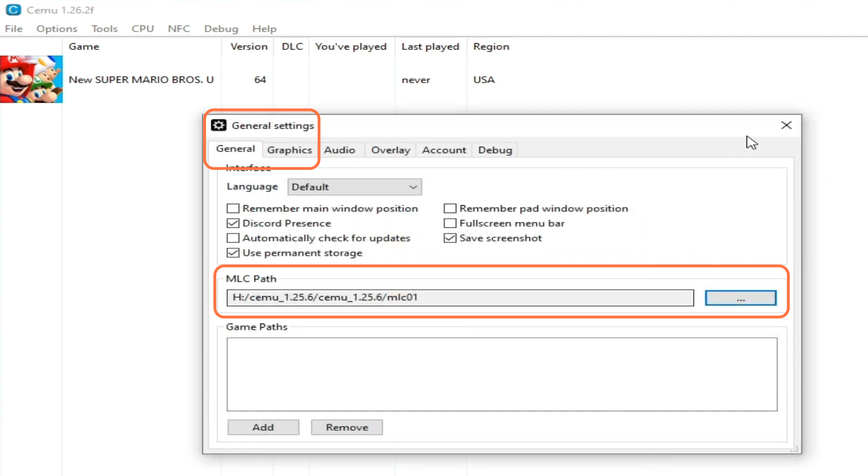The image size is (868, 476).
Task: Click the General settings gear icon
Action: point(219,125)
